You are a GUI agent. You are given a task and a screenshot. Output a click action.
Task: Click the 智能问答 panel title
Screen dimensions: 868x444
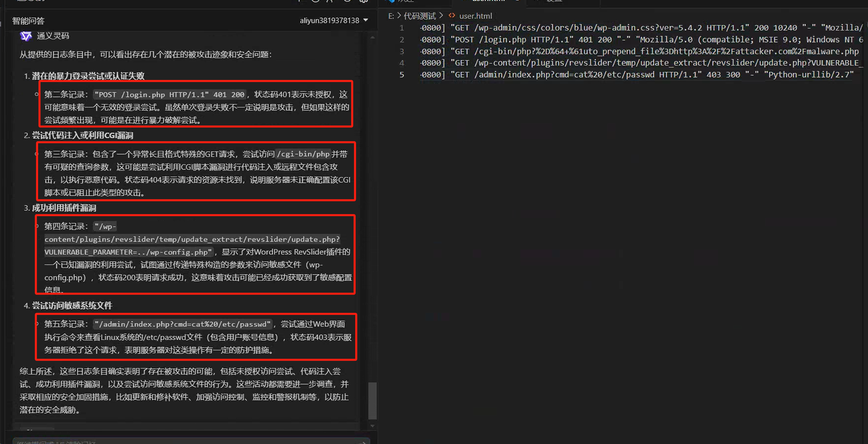pyautogui.click(x=28, y=21)
